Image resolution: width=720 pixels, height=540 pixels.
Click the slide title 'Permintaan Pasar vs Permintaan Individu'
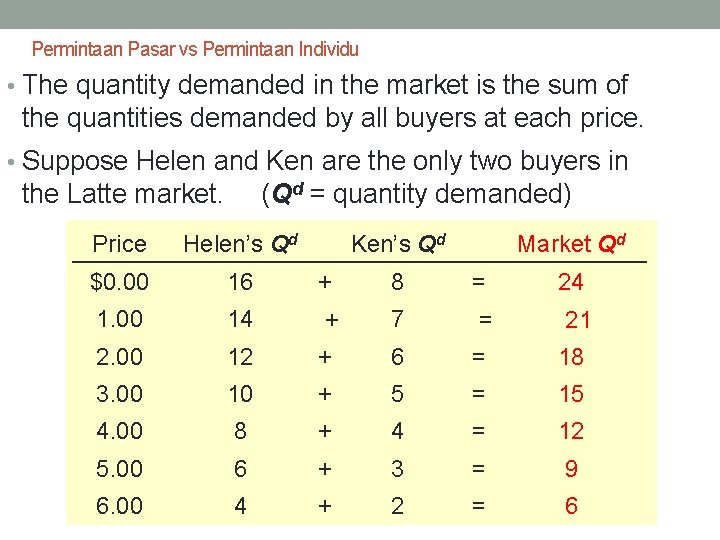point(195,49)
